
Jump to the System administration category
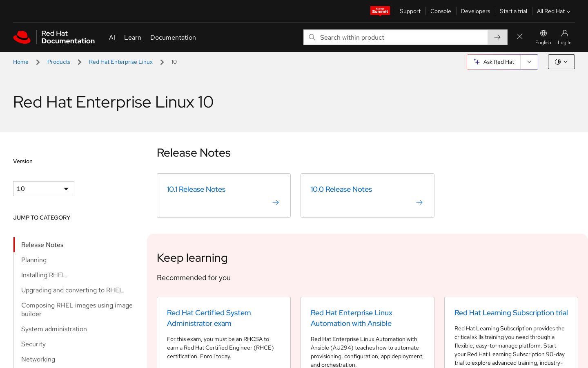[54, 329]
